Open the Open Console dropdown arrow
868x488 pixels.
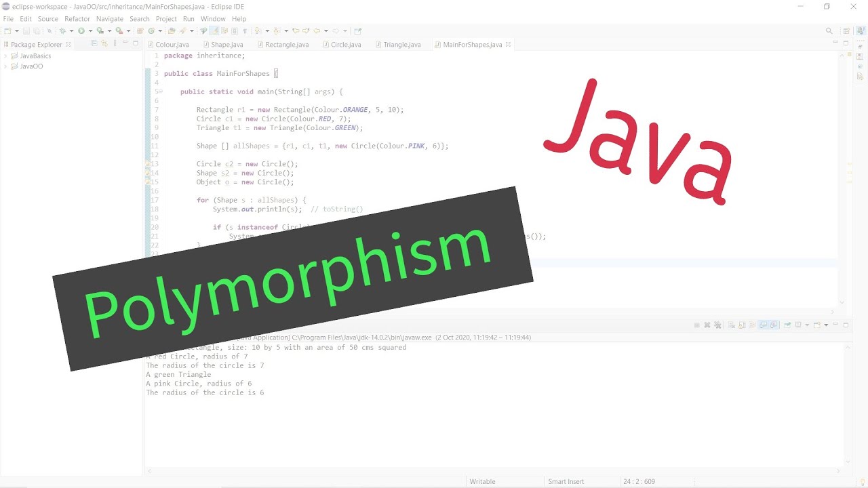click(826, 325)
